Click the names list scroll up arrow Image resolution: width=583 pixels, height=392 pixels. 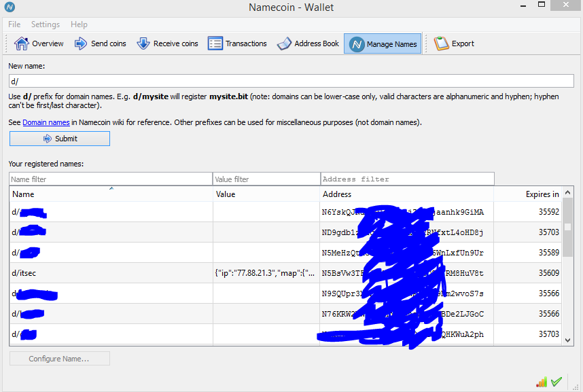pyautogui.click(x=567, y=192)
